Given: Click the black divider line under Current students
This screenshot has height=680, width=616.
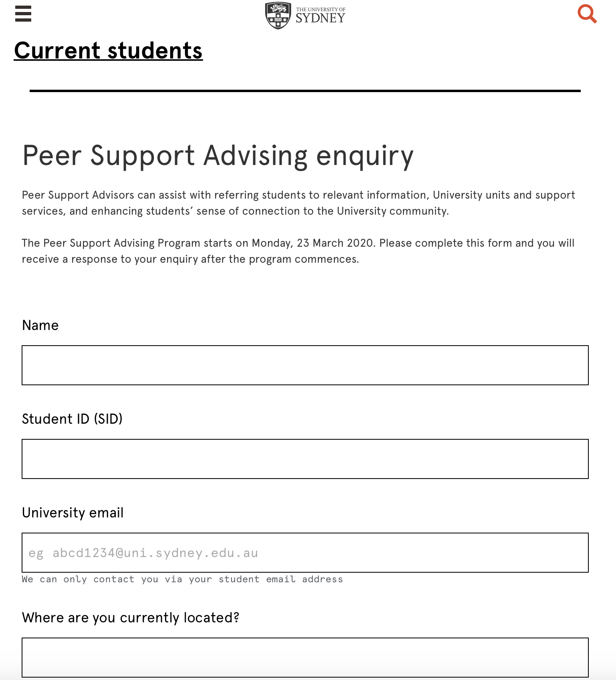Looking at the screenshot, I should click(x=305, y=91).
